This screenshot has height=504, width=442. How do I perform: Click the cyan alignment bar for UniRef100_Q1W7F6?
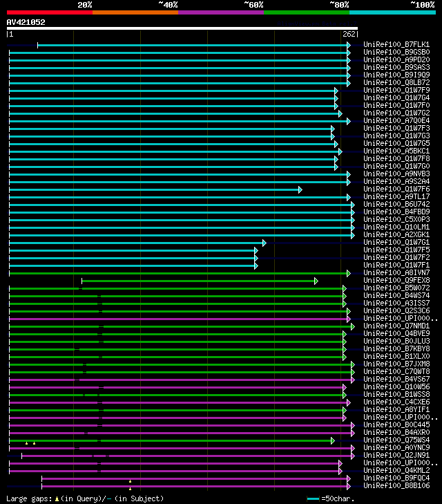coord(155,190)
